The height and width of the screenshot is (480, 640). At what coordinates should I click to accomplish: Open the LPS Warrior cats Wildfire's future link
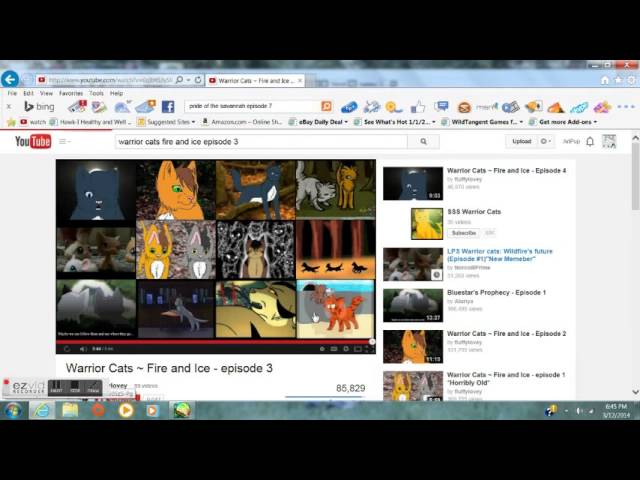500,255
